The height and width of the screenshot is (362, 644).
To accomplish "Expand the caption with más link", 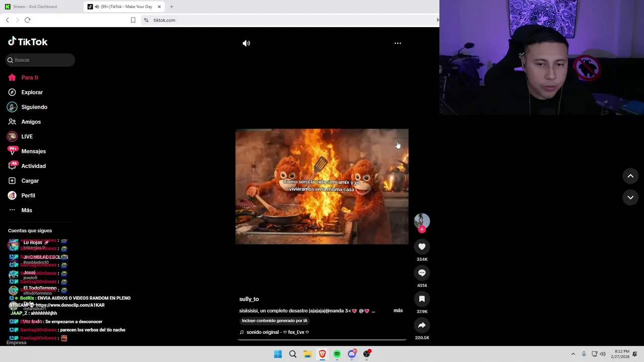I will (398, 311).
